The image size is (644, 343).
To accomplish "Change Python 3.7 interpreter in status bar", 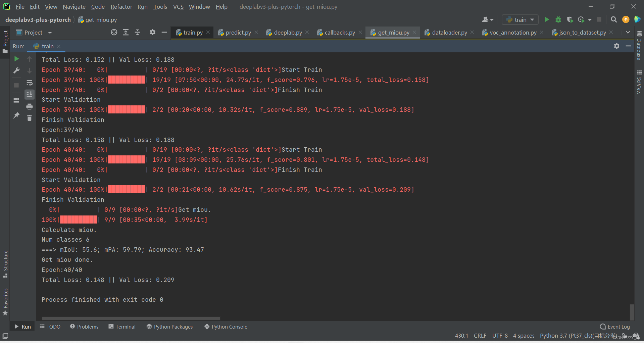I will (579, 336).
